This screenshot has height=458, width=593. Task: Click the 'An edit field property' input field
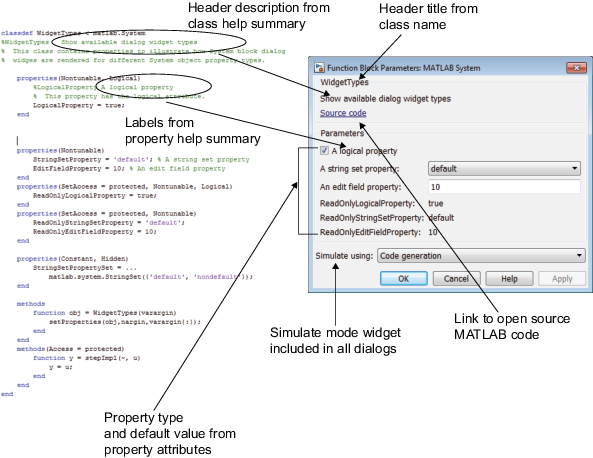pos(504,187)
